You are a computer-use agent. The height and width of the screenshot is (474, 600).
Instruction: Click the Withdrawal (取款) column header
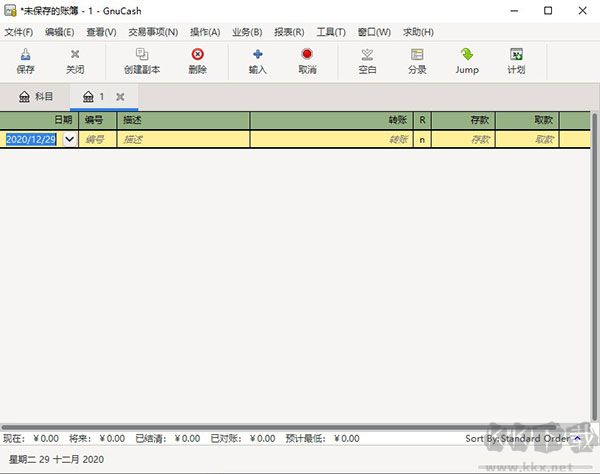(527, 120)
